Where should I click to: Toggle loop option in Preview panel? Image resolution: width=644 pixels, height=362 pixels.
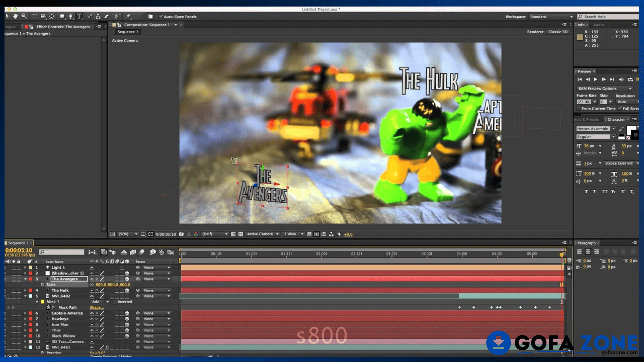(630, 79)
